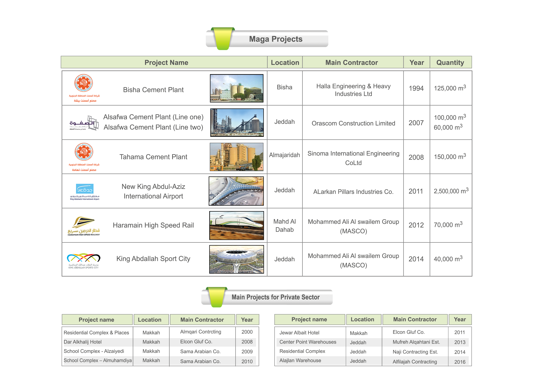Open the high speed train photo
Image resolution: width=534 pixels, height=392 pixels.
click(x=236, y=225)
